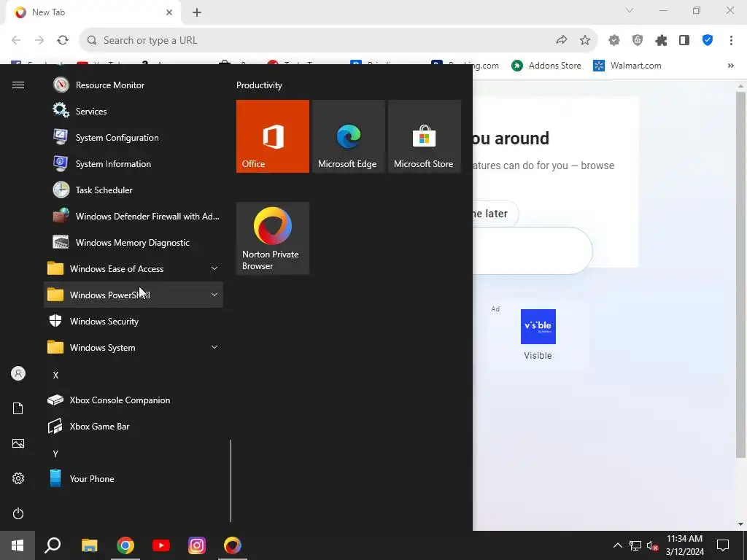Screen dimensions: 747x560
Task: Open Xbox Game Bar
Action: pyautogui.click(x=133, y=426)
